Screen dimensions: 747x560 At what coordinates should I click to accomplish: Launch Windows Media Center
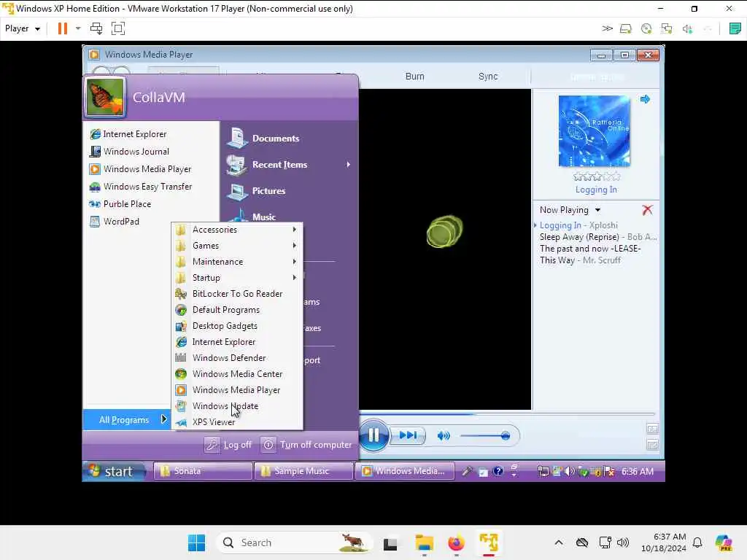(237, 374)
